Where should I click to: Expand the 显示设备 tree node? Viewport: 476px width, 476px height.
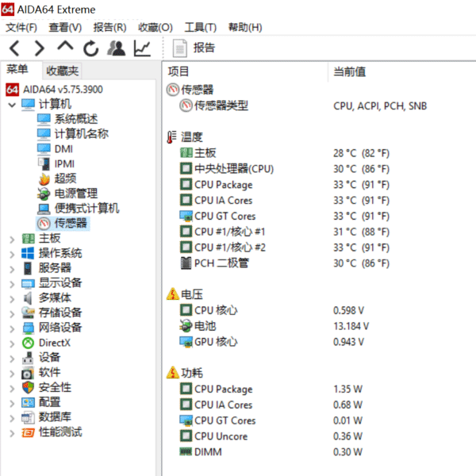12,284
